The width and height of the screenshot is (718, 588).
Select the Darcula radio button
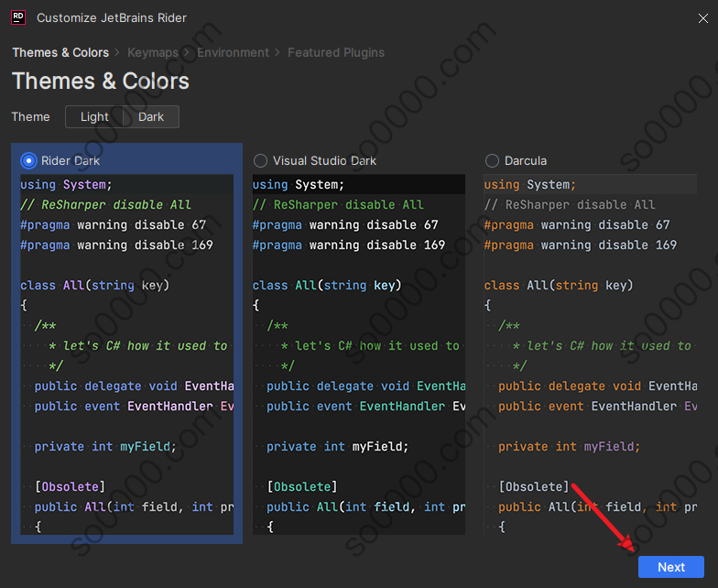point(492,161)
